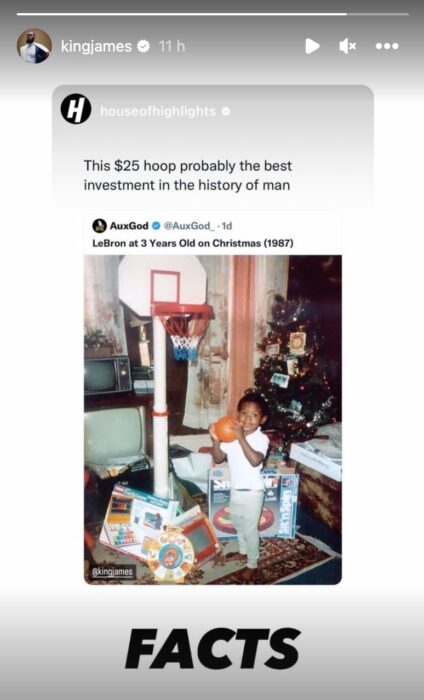Click the story progress bar at top
The width and height of the screenshot is (424, 700).
(212, 14)
